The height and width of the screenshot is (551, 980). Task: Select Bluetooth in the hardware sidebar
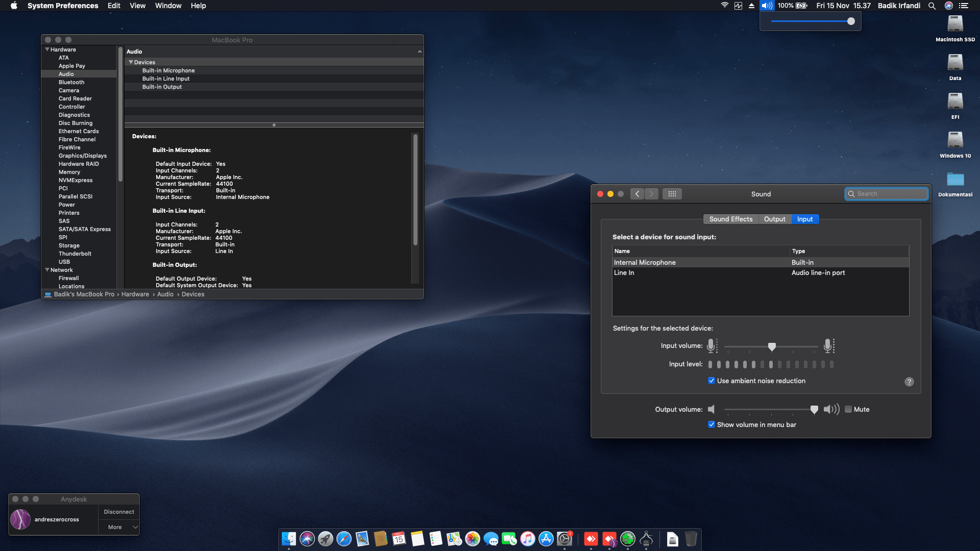pos(71,82)
